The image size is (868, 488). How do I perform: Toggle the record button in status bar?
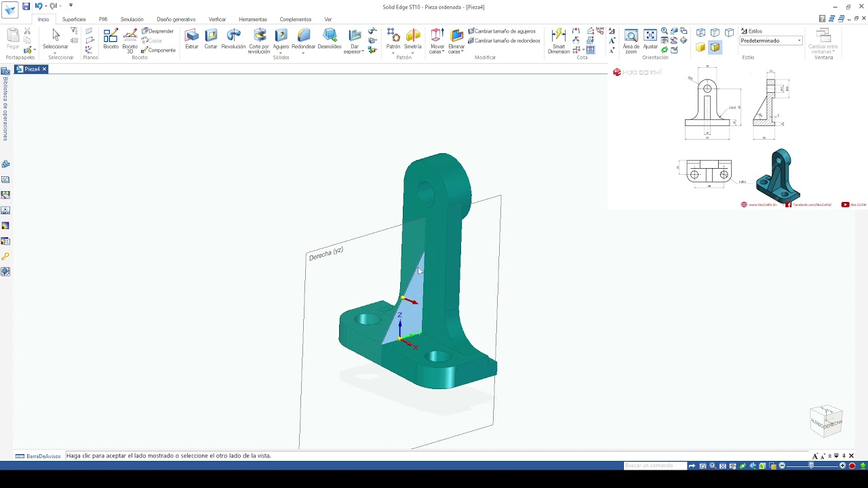click(852, 466)
